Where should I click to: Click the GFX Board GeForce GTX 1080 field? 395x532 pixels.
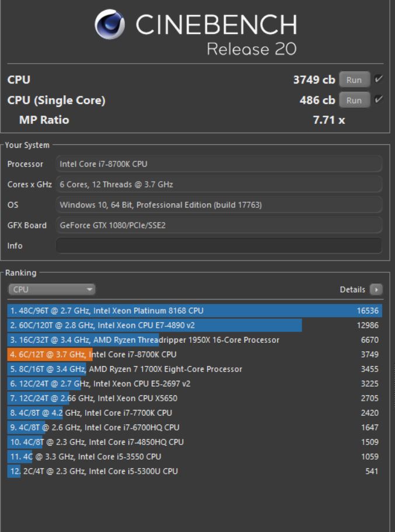(x=219, y=225)
